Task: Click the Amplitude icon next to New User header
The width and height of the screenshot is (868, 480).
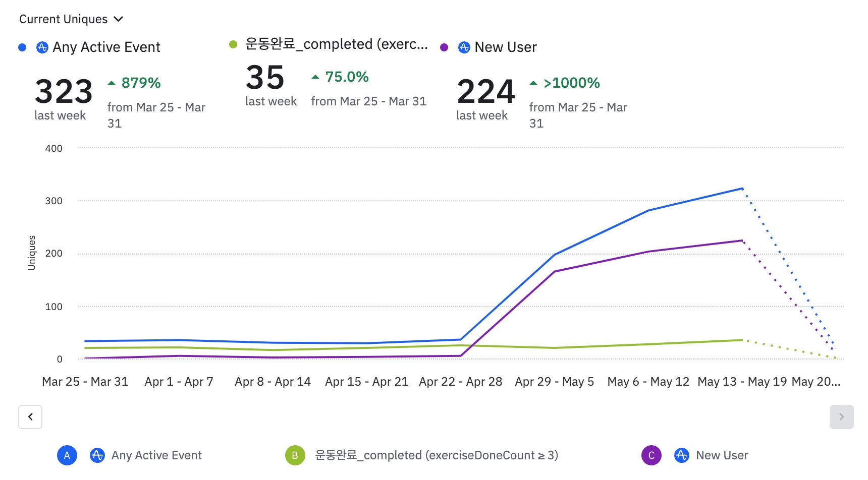Action: pyautogui.click(x=464, y=47)
